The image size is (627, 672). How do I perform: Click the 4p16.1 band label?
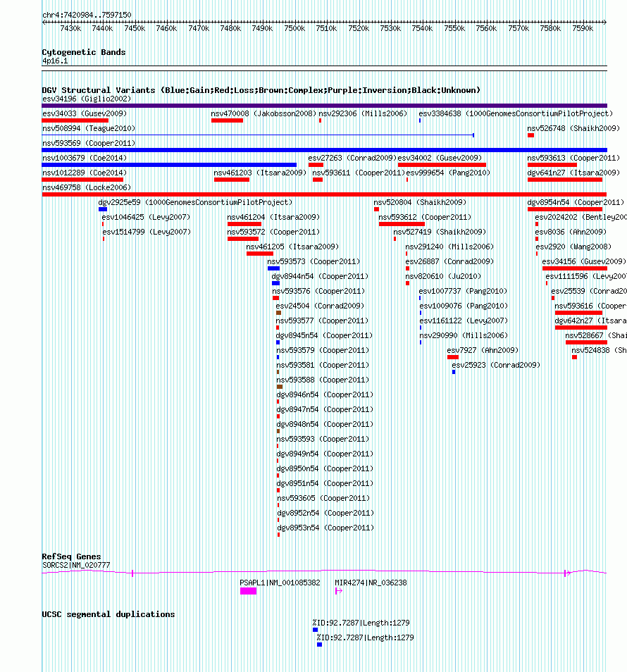(x=55, y=61)
